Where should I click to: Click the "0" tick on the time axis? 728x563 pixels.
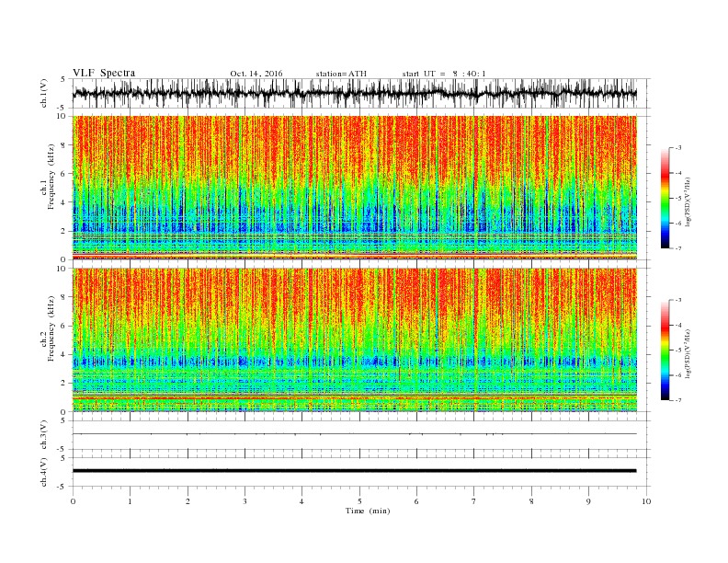[x=73, y=501]
